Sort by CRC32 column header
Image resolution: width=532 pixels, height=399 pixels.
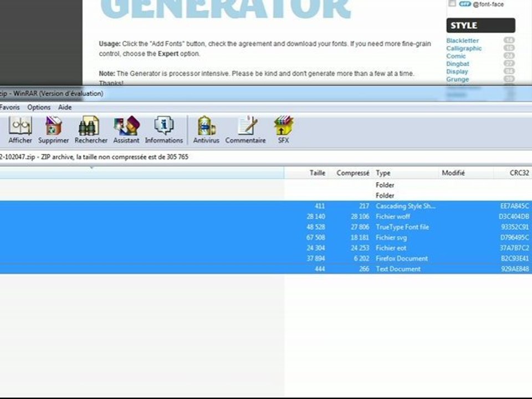click(513, 173)
